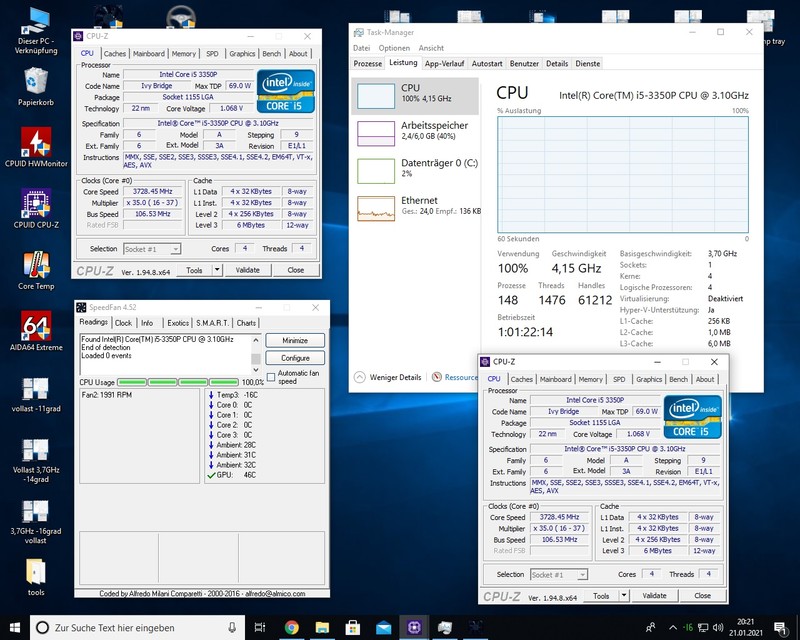This screenshot has width=800, height=640.
Task: Open the Ansicht menu in Task Manager
Action: 431,48
